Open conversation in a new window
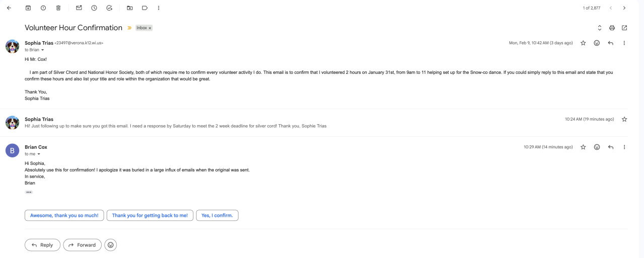This screenshot has width=644, height=258. point(624,28)
